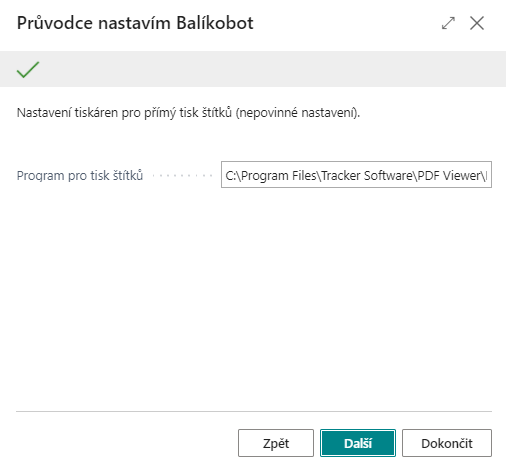Image resolution: width=506 pixels, height=474 pixels.
Task: Select the Program pro tisk štítků label
Action: [80, 175]
